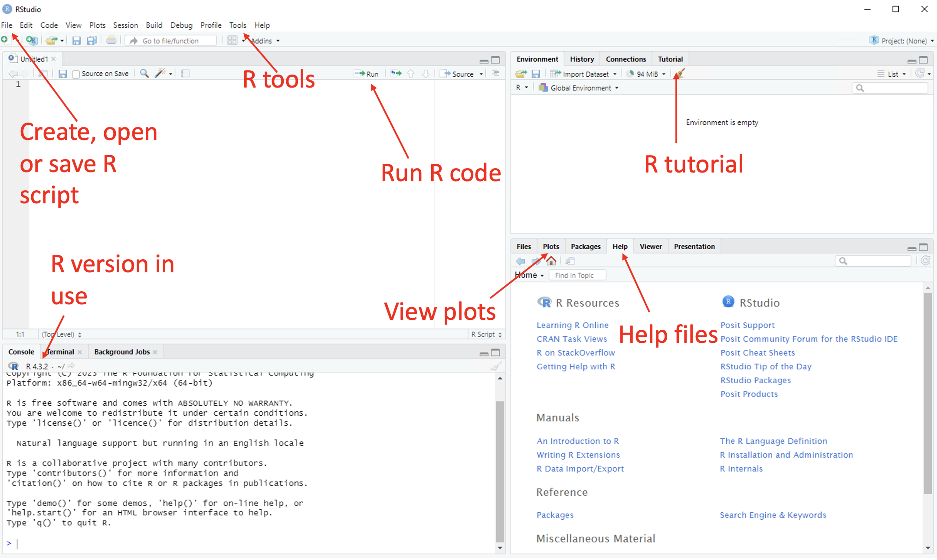Screen dimensions: 937x560
Task: Close the Background Jobs tab
Action: pyautogui.click(x=155, y=352)
